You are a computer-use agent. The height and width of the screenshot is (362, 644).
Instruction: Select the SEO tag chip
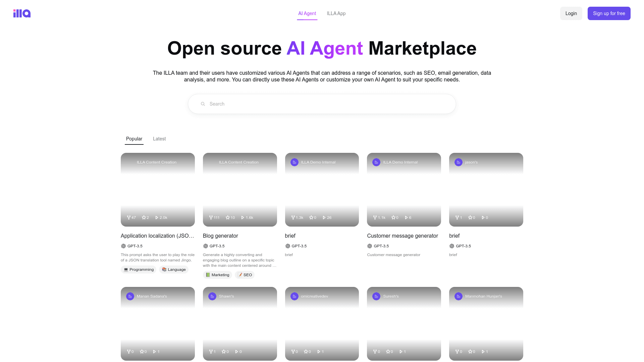pos(245,275)
